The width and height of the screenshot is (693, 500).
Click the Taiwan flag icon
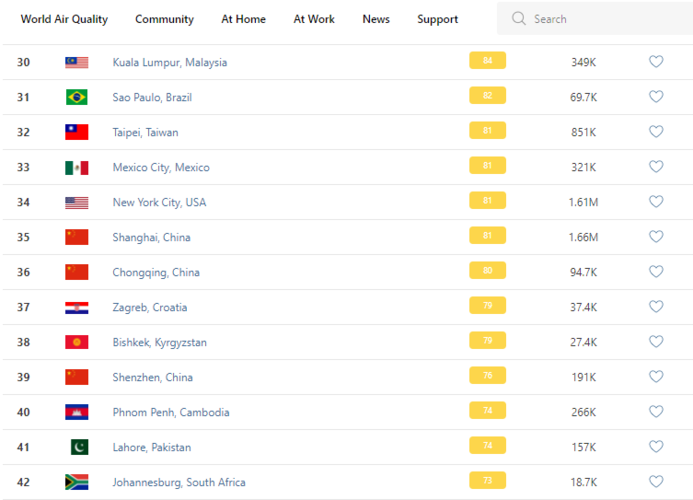click(77, 132)
